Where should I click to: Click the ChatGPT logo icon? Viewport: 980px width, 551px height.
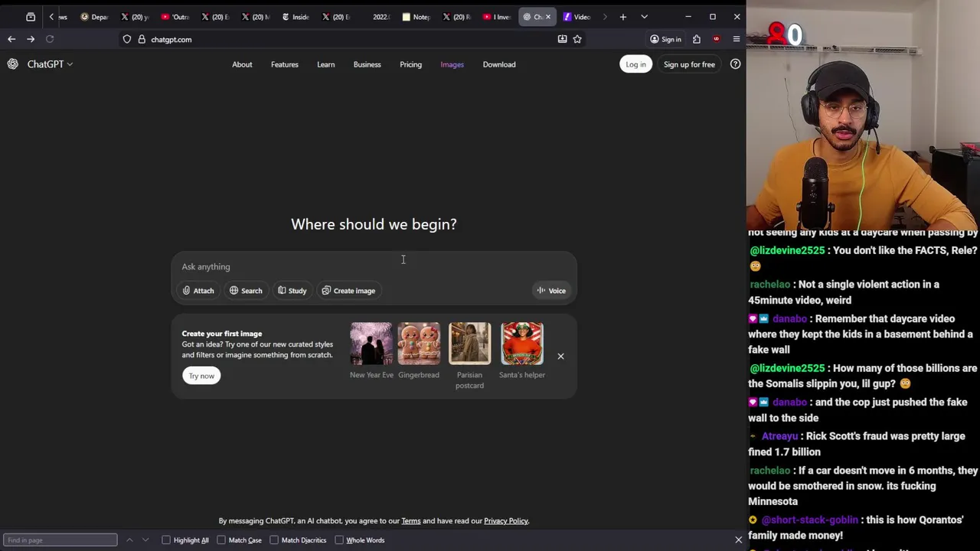tap(13, 64)
